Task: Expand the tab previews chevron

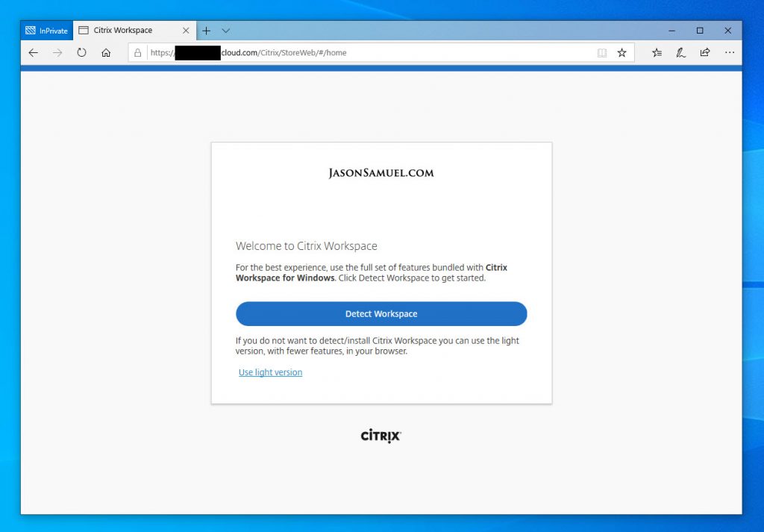Action: click(226, 31)
